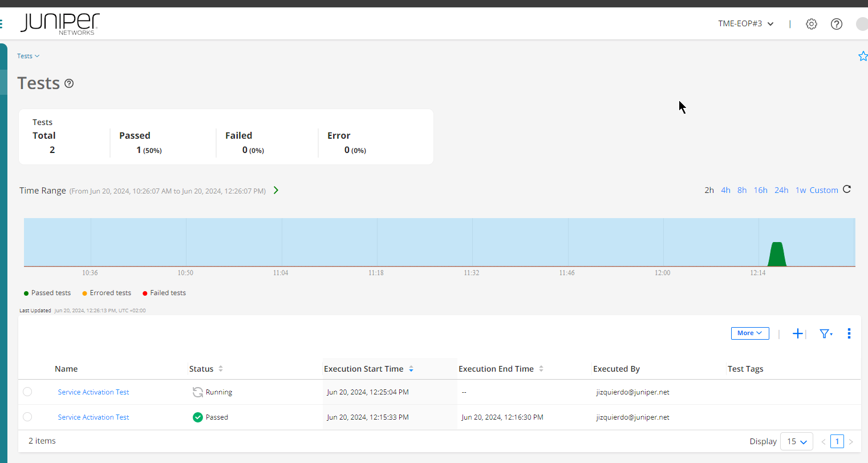Click the refresh time range icon

click(x=847, y=190)
